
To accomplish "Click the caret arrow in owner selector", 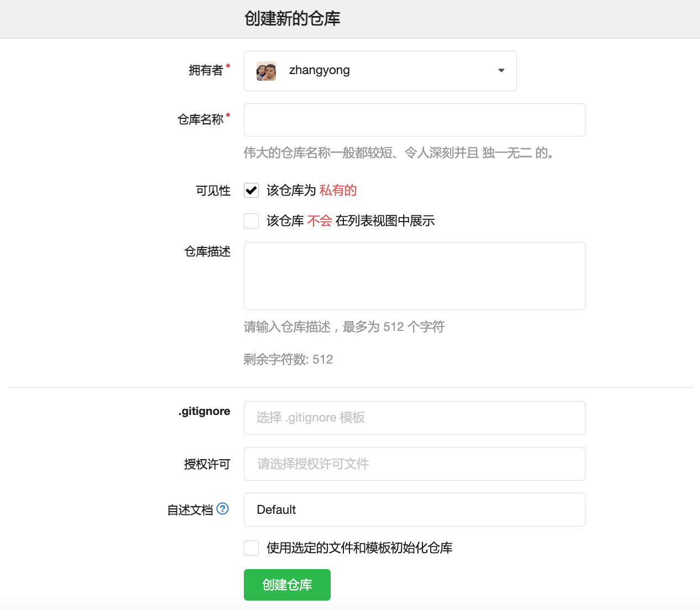I will click(501, 71).
